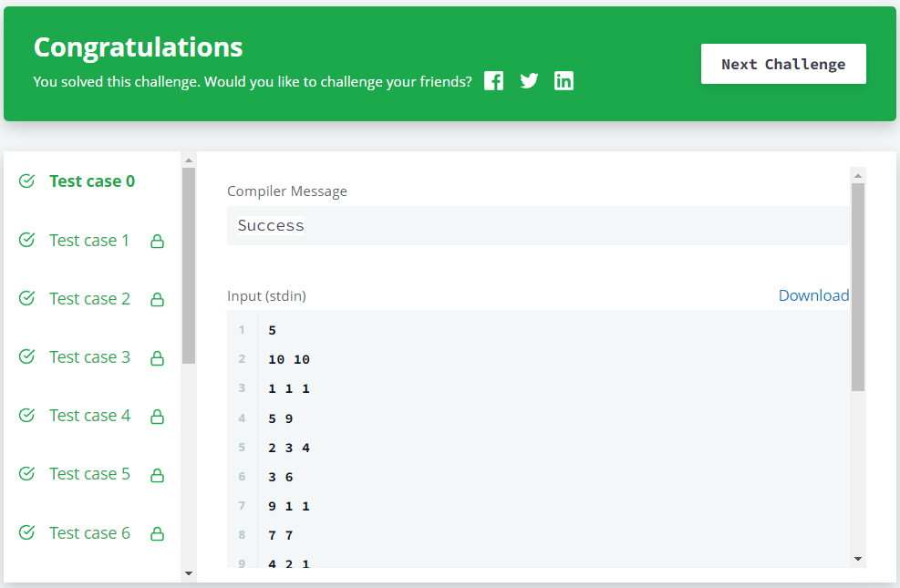The width and height of the screenshot is (900, 588).
Task: Click the Next Challenge button
Action: [x=783, y=64]
